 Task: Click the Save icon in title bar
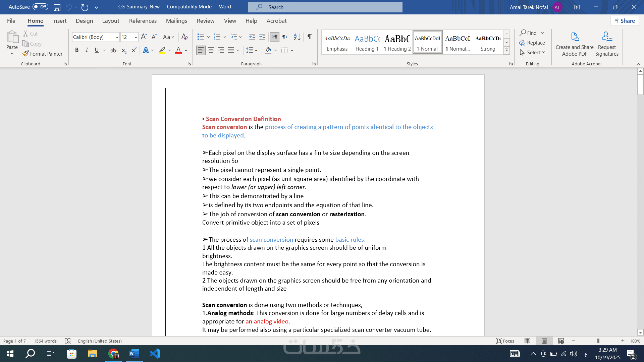click(57, 7)
